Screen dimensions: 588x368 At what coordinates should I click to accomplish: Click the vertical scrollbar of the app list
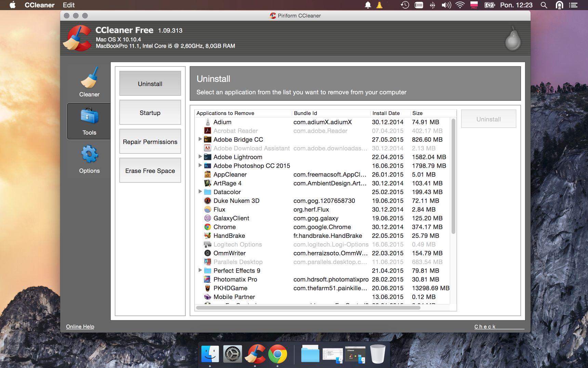tap(453, 176)
